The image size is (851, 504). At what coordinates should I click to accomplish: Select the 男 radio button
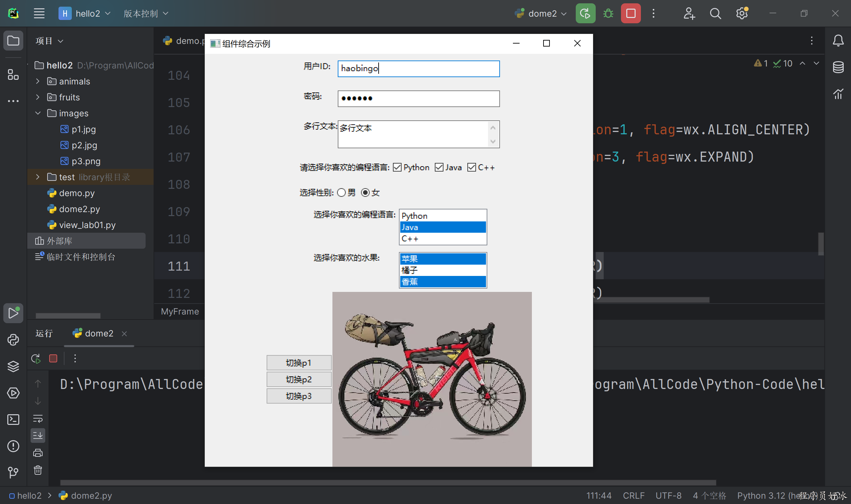(x=341, y=192)
